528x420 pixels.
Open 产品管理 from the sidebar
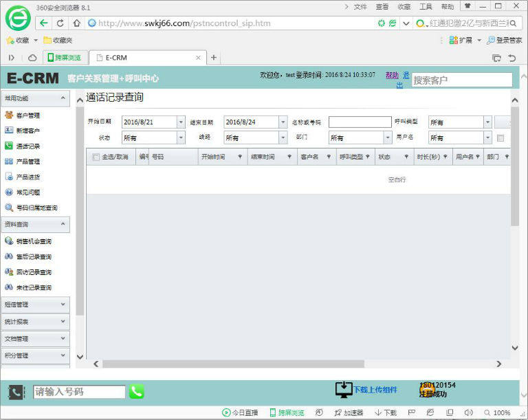click(x=27, y=162)
